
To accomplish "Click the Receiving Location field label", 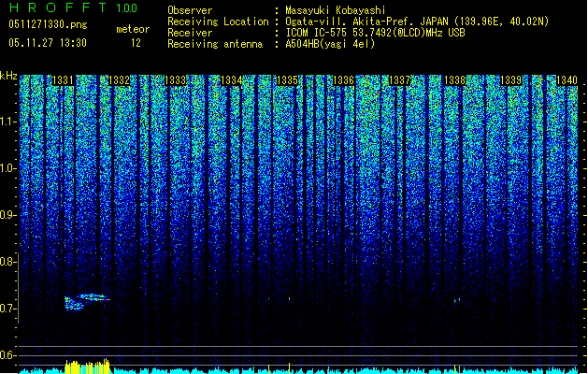I will coord(218,22).
